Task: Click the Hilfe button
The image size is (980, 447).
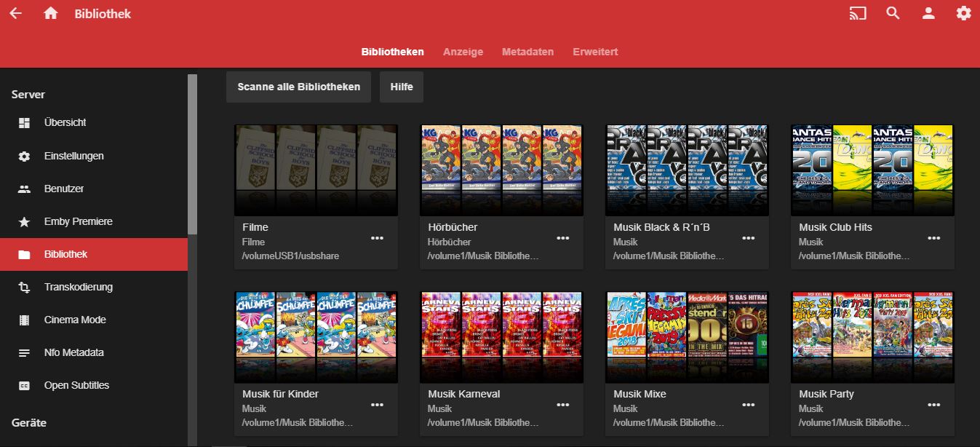Action: 402,87
